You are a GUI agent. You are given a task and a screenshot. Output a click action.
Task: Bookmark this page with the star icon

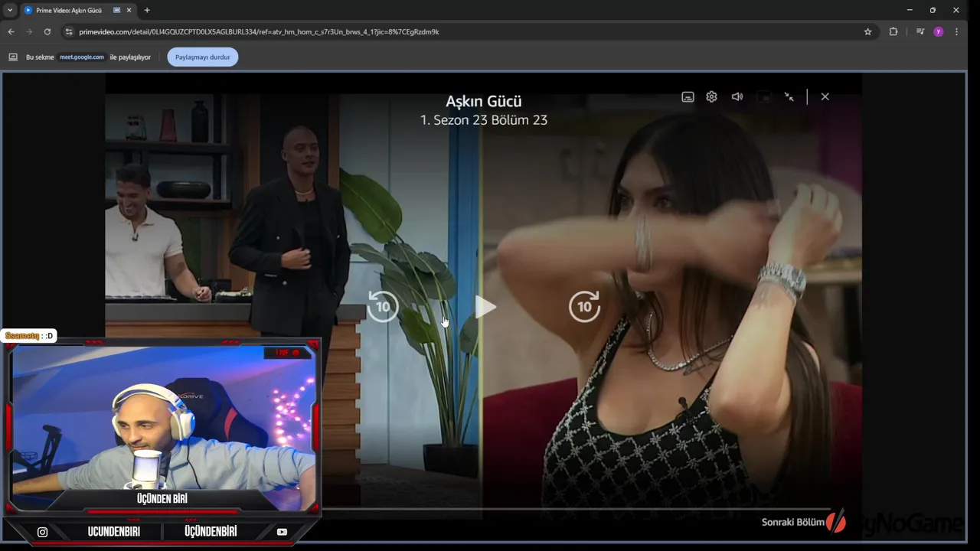867,31
